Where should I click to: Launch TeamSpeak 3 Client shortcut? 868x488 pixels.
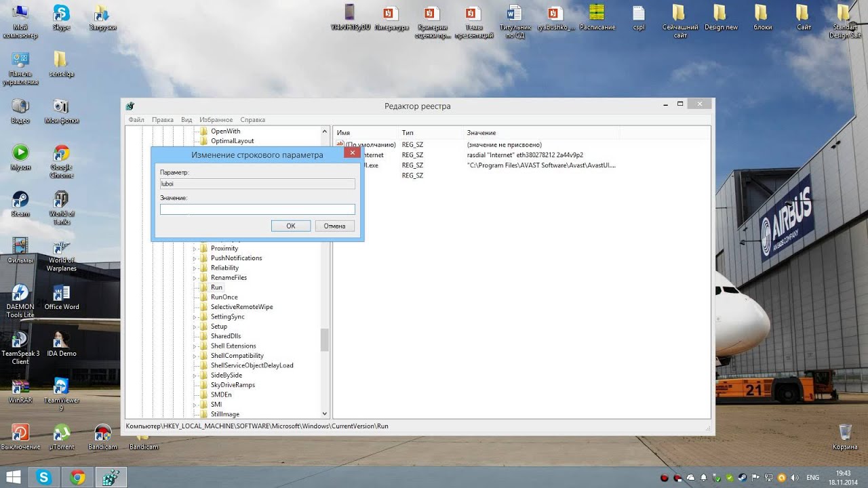tap(20, 348)
